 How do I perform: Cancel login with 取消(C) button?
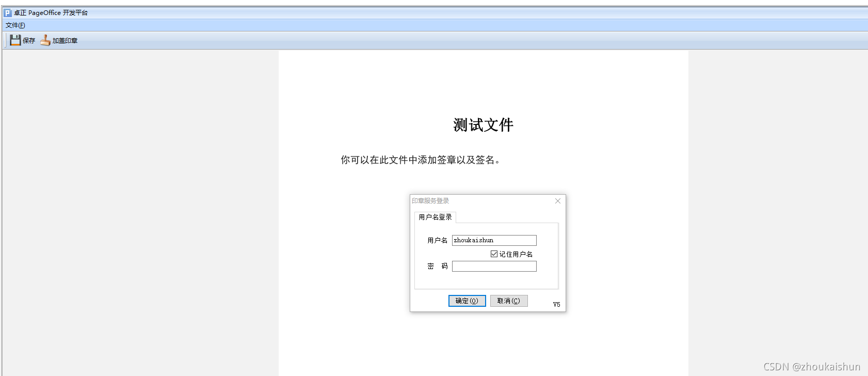(x=509, y=301)
